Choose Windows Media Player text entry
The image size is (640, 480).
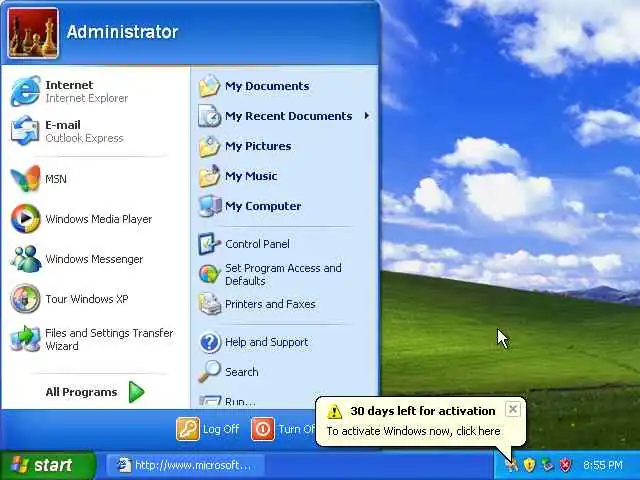click(99, 219)
